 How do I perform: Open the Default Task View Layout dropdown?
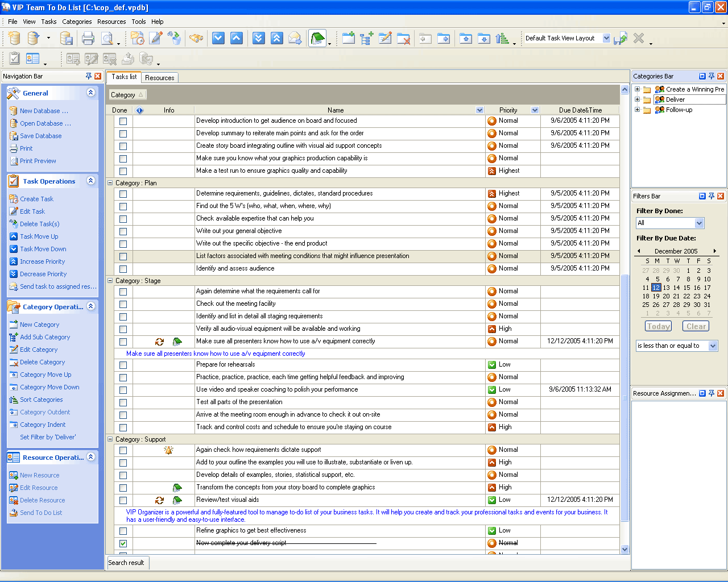click(x=606, y=38)
